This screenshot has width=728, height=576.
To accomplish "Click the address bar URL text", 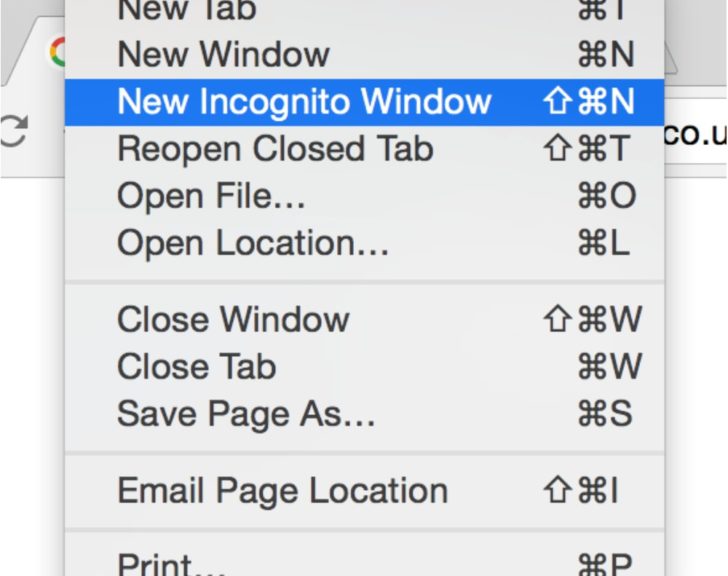I will click(695, 134).
